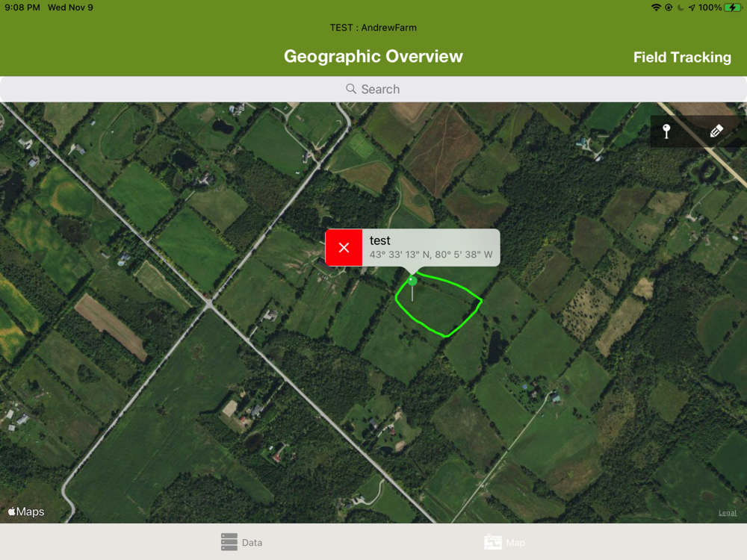This screenshot has height=560, width=747.
Task: Select the pencil draw tool
Action: click(716, 131)
